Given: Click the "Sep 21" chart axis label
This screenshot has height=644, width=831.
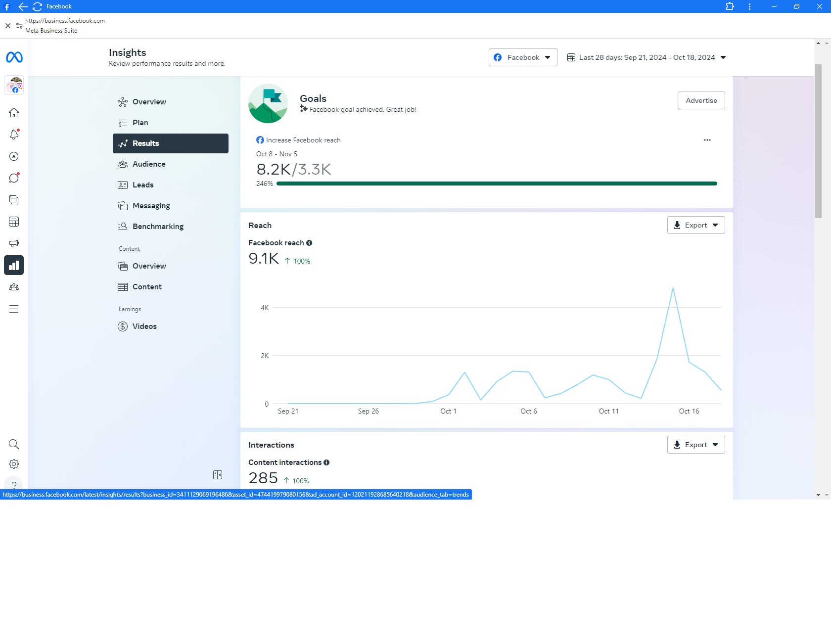Looking at the screenshot, I should pos(288,411).
